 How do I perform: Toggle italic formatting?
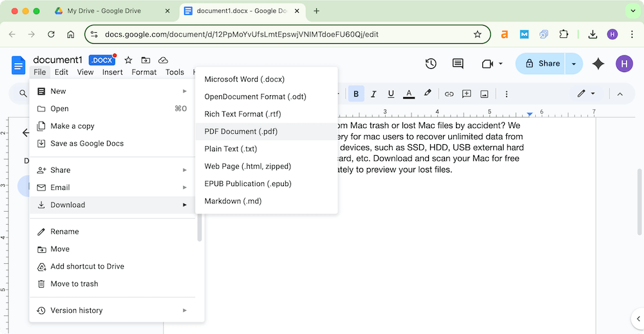click(x=374, y=94)
